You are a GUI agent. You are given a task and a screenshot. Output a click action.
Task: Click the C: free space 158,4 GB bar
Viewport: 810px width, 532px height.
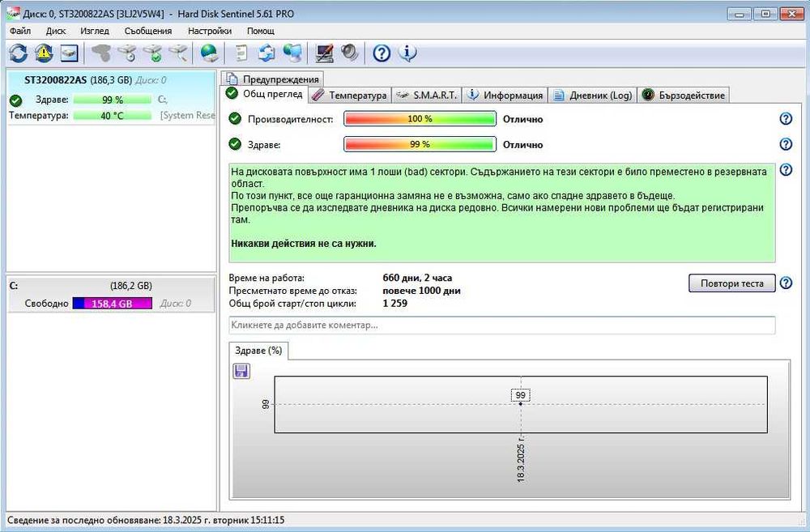(x=112, y=304)
